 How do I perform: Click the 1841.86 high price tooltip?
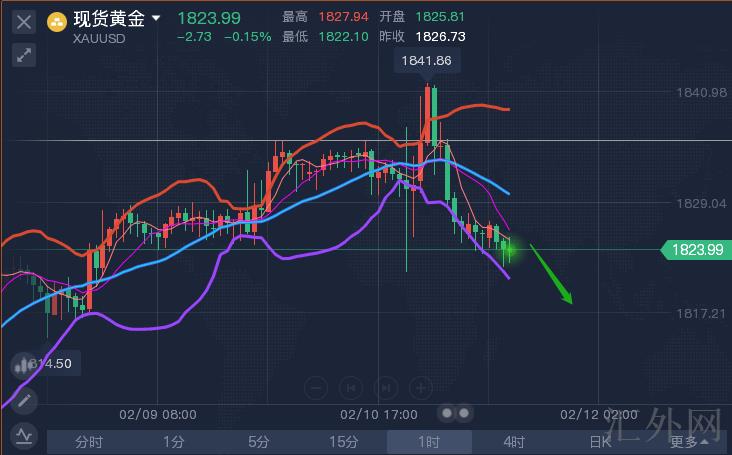tap(427, 61)
